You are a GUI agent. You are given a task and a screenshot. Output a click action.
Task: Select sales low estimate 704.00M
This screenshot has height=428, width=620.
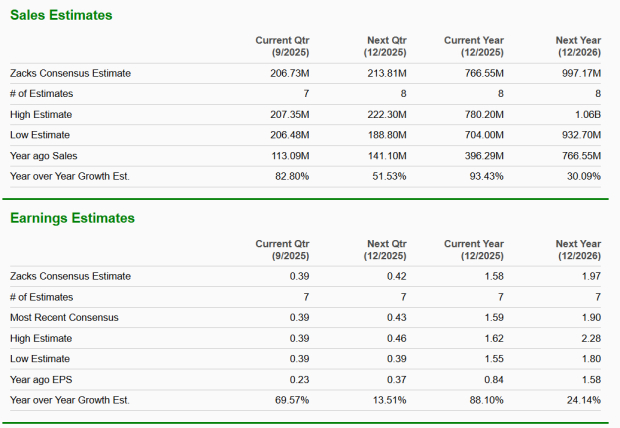click(484, 135)
